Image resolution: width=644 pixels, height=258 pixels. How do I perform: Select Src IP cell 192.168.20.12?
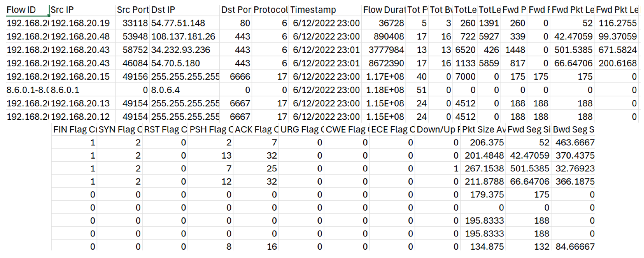[82, 117]
